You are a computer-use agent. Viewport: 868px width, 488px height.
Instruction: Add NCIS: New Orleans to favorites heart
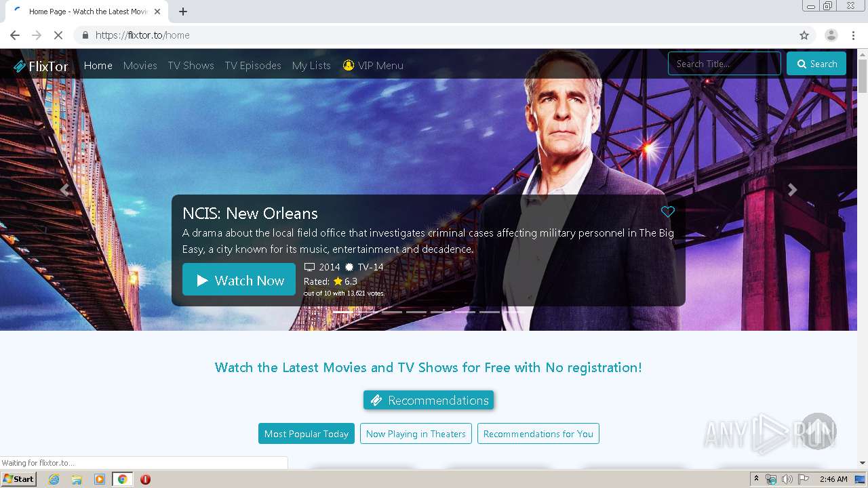668,211
